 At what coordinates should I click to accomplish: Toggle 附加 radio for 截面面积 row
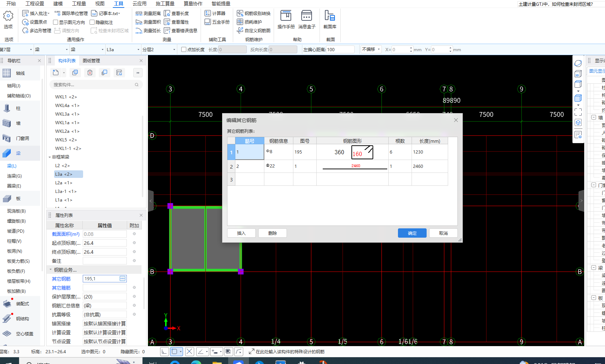point(134,234)
